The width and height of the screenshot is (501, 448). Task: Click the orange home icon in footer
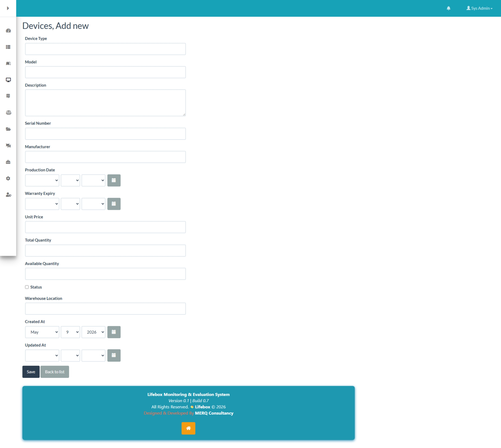click(189, 428)
